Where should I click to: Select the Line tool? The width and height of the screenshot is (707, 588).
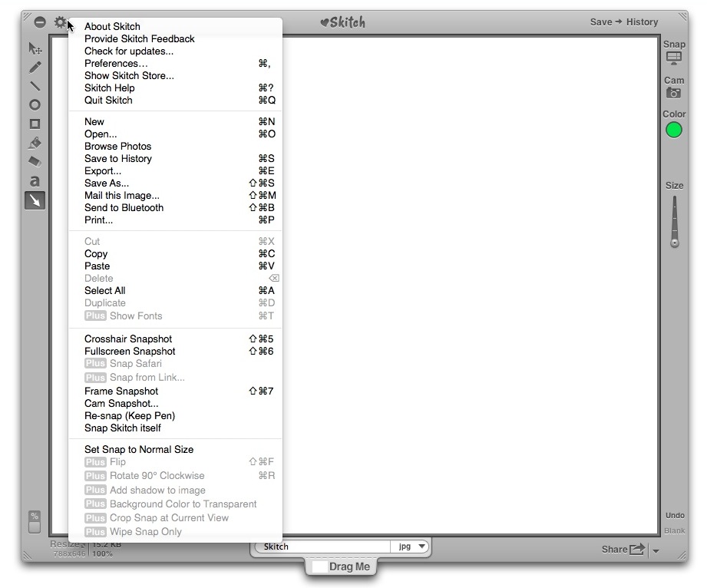35,86
